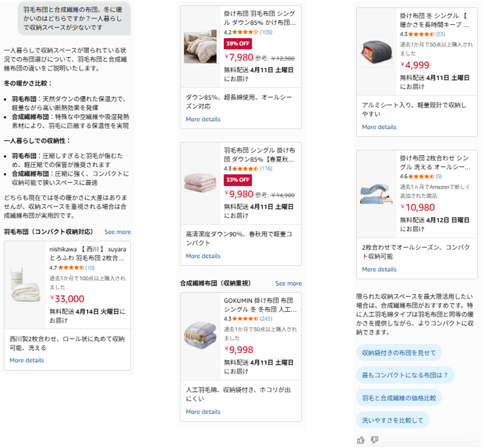The image size is (483, 448).
Task: Choose the 洗いやすさを比較して suggestion chip
Action: 392,420
